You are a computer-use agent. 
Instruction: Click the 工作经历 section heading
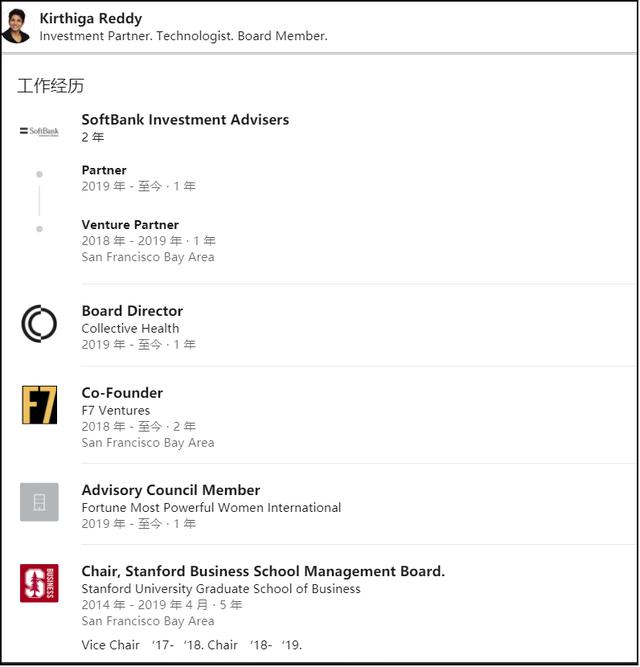coord(50,86)
